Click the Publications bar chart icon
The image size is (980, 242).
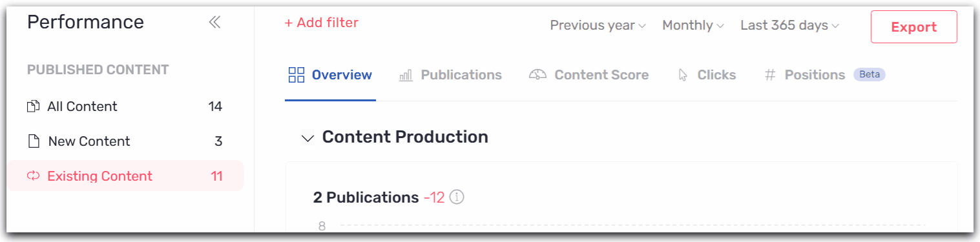(406, 76)
